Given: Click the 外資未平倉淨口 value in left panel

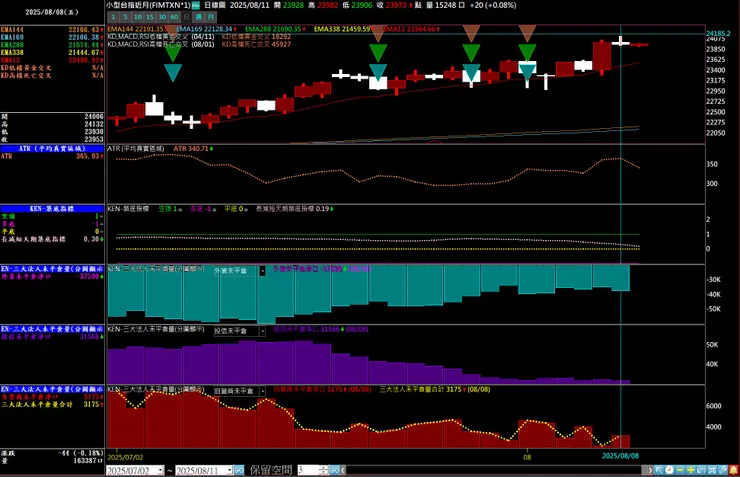Looking at the screenshot, I should coord(90,276).
